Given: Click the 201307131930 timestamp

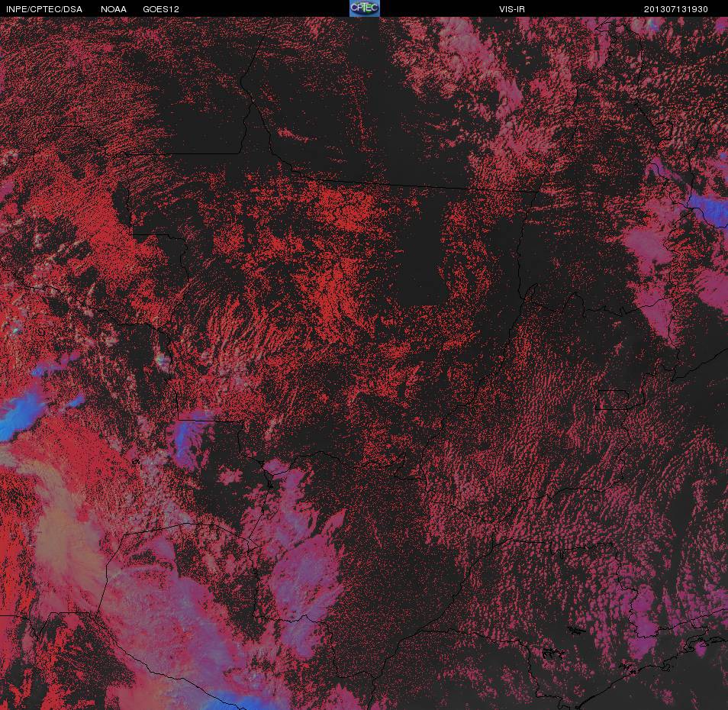Looking at the screenshot, I should 676,9.
